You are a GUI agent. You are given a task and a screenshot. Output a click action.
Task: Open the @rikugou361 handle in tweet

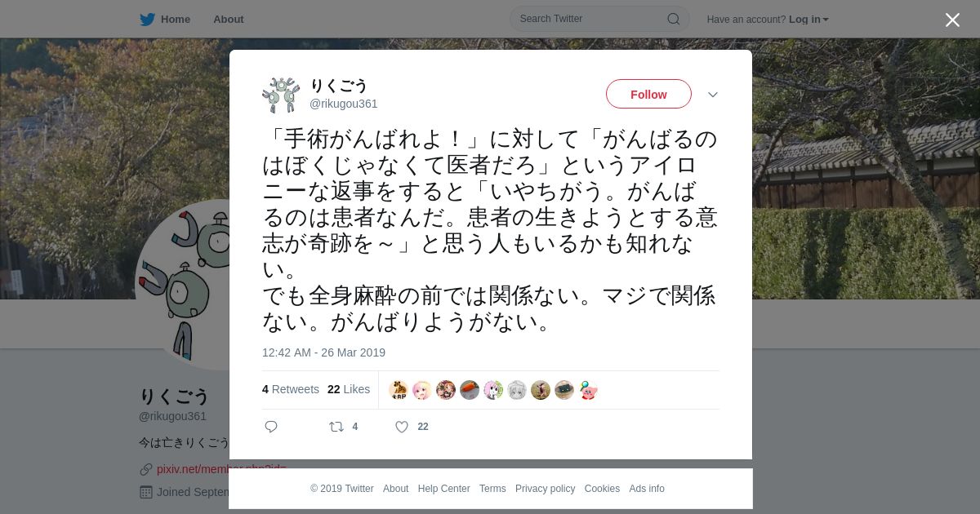[343, 104]
